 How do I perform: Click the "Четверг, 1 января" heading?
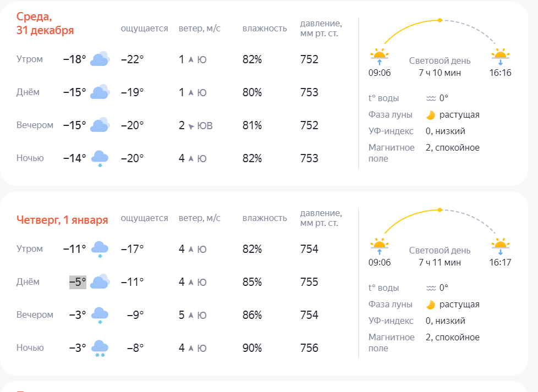point(62,220)
